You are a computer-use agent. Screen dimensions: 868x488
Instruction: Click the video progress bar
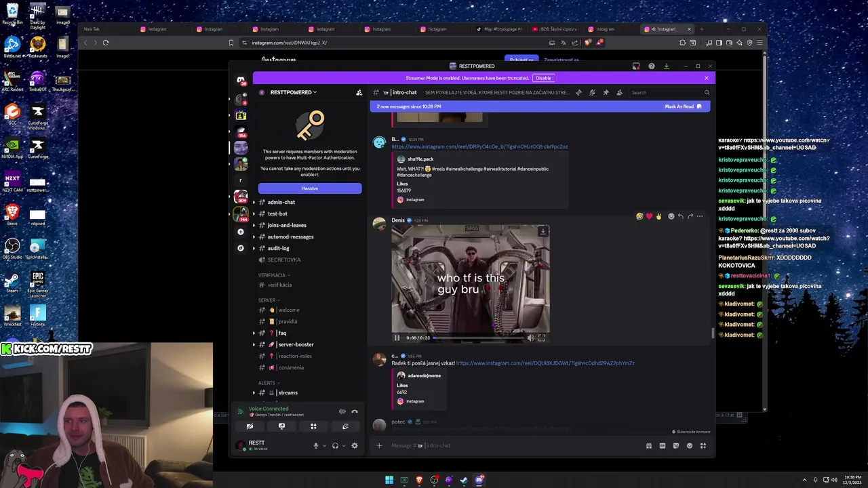coord(477,338)
